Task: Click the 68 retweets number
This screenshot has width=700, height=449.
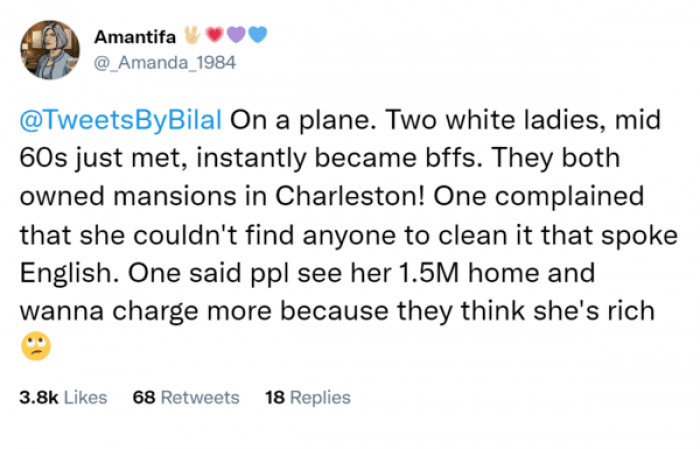Action: 143,397
